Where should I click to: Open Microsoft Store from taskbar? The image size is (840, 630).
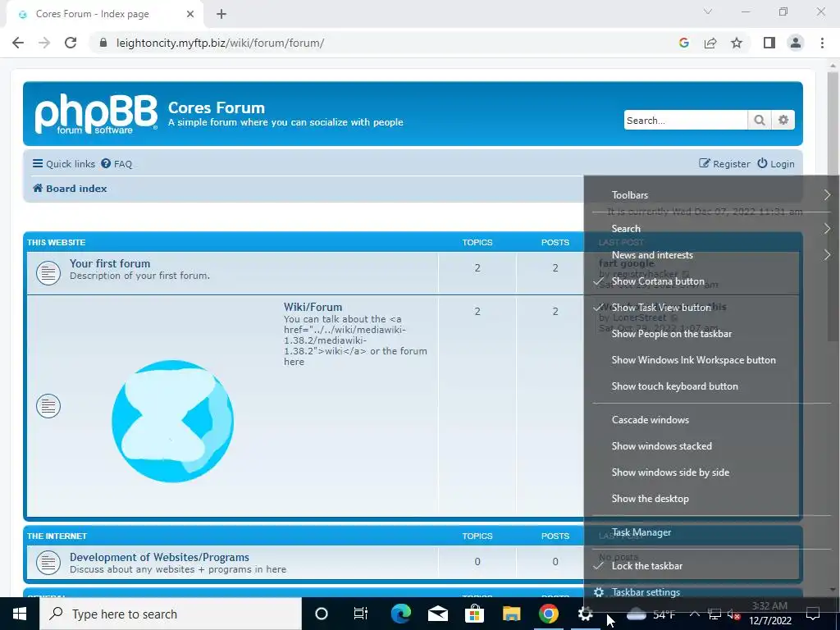point(474,614)
